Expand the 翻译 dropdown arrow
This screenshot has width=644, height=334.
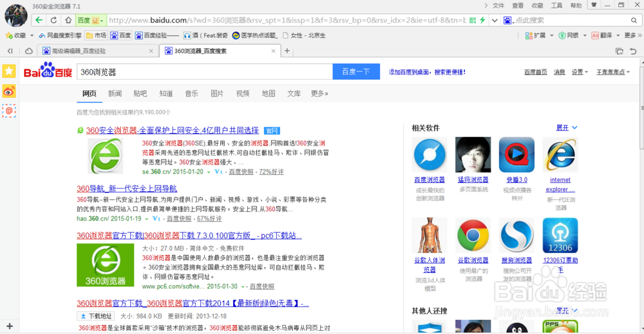click(x=618, y=35)
